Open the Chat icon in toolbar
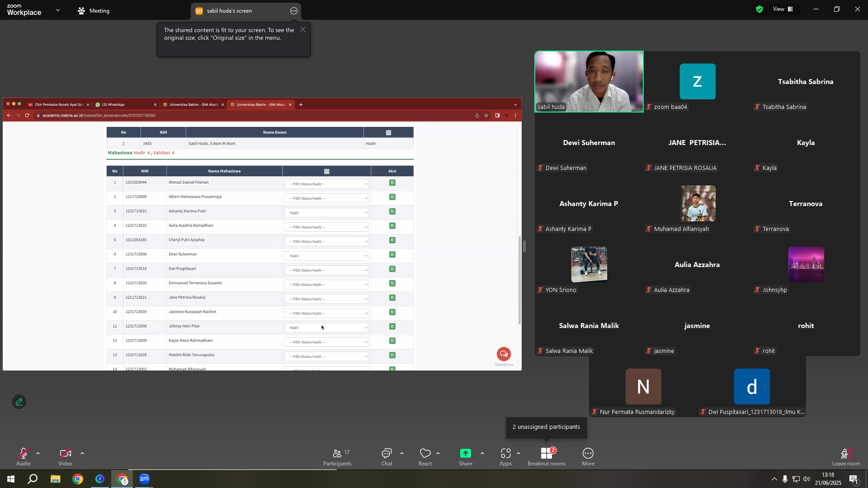This screenshot has width=868, height=488. pos(387,453)
